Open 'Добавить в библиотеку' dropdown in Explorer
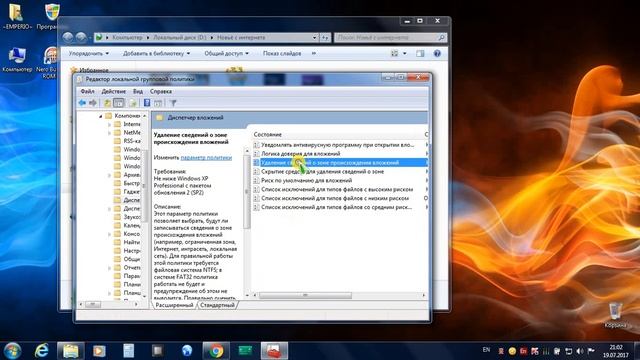Viewport: 640px width, 360px height. tap(156, 53)
